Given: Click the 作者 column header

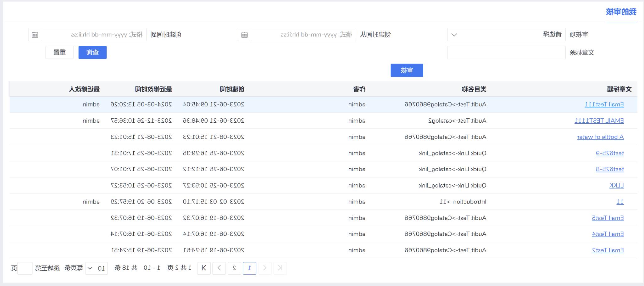Looking at the screenshot, I should point(359,89).
